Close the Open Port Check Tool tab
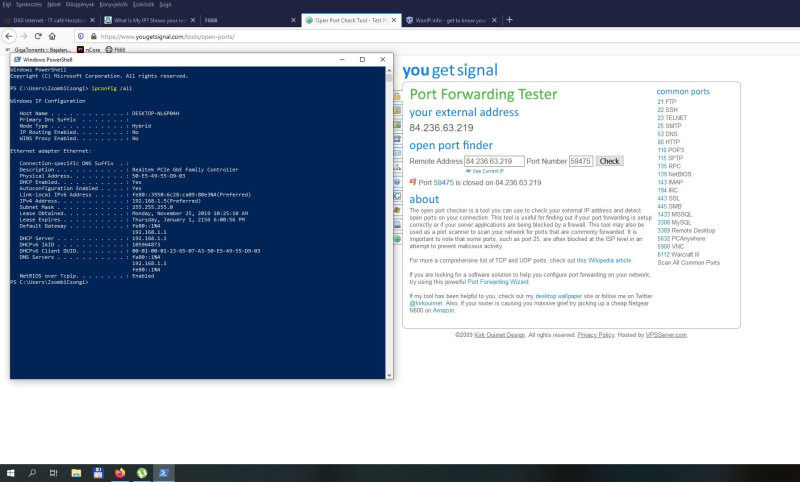This screenshot has width=800, height=482. [394, 20]
